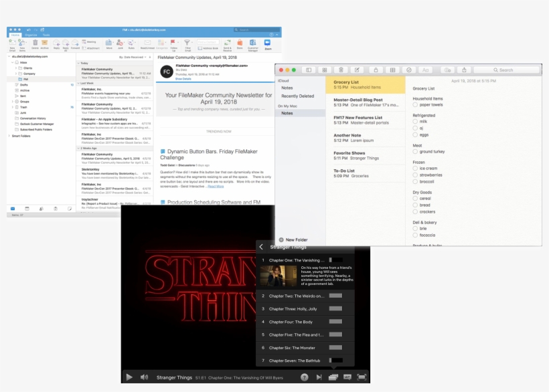Click the share icon in Notes toolbar
Screen dimensions: 549x392
(x=465, y=70)
